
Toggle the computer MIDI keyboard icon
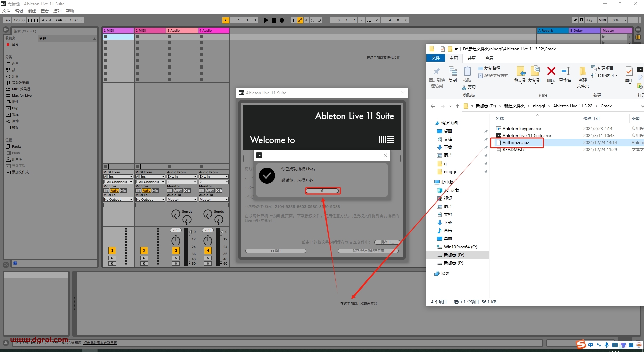(581, 20)
